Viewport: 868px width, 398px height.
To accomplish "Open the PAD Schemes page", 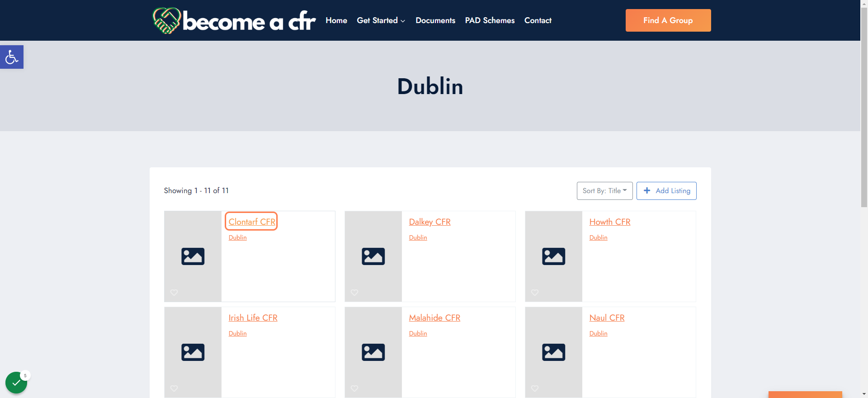I will tap(490, 20).
